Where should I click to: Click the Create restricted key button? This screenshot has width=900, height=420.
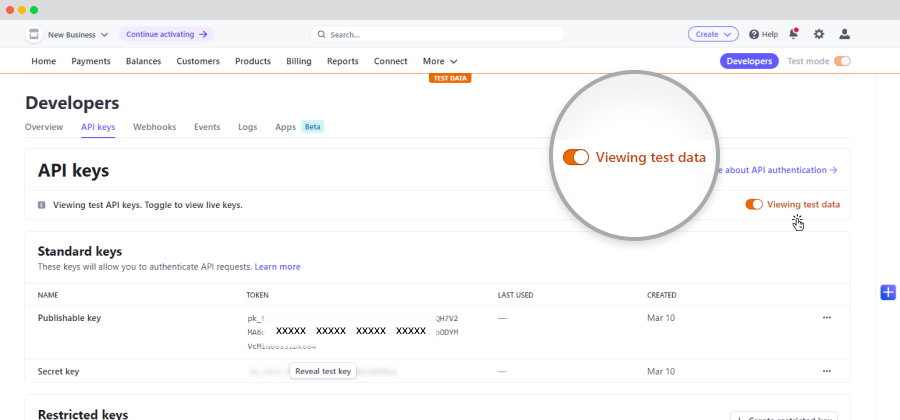click(783, 418)
